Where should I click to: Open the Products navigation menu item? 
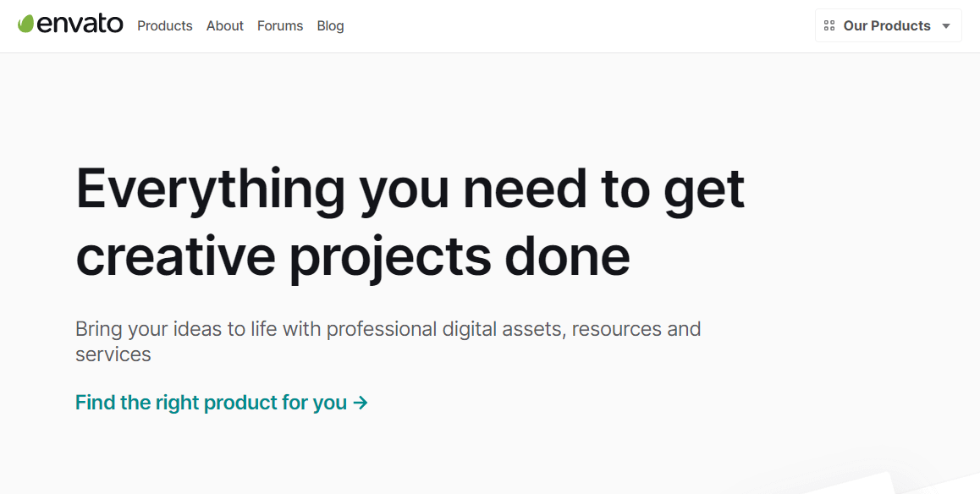point(165,26)
